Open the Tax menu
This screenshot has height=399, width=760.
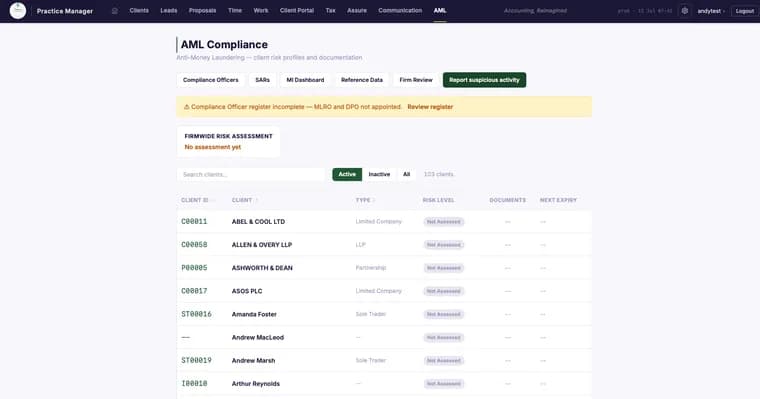pyautogui.click(x=331, y=11)
